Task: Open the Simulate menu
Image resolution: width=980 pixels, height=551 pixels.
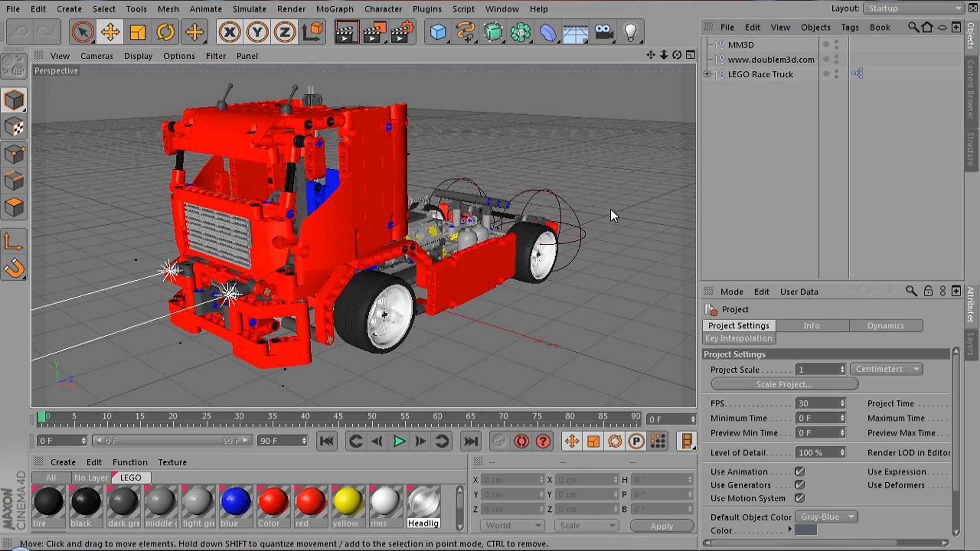Action: pos(249,9)
